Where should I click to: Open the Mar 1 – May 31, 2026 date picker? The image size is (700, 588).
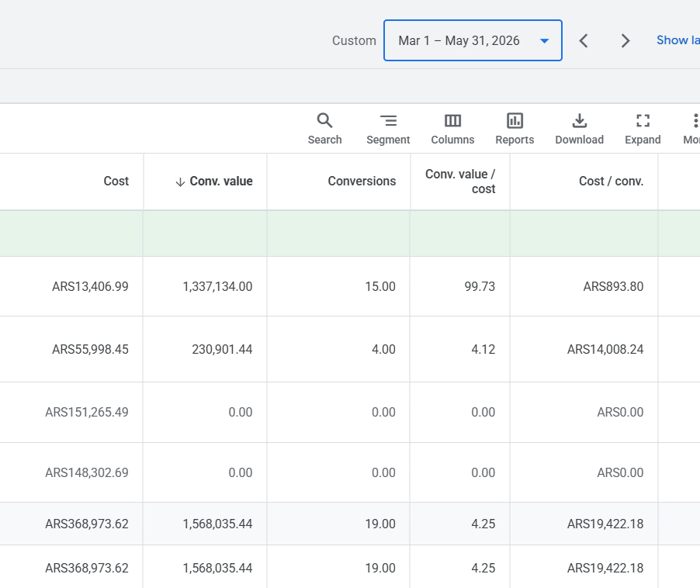pyautogui.click(x=473, y=40)
